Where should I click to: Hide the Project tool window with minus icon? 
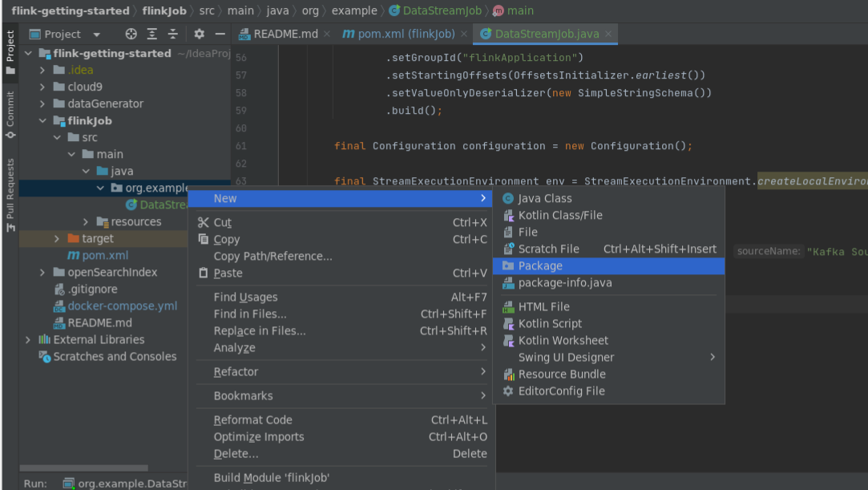[x=220, y=34]
